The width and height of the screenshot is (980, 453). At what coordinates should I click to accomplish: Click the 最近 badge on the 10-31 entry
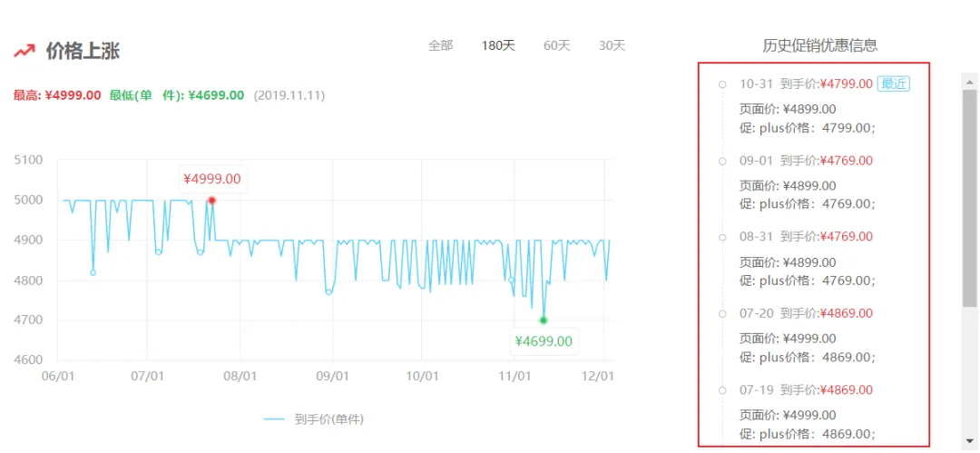pos(893,84)
